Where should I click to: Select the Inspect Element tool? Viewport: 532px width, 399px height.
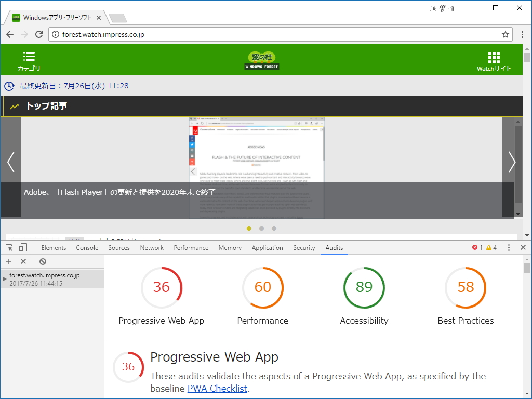pos(8,247)
